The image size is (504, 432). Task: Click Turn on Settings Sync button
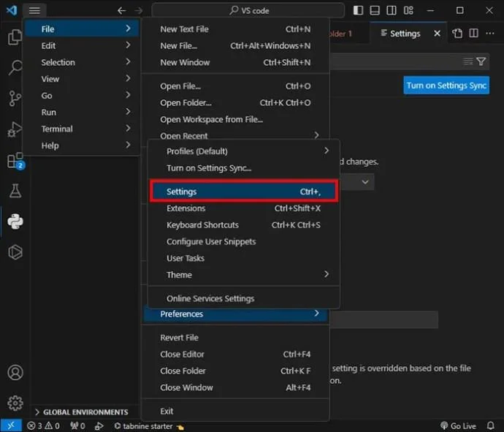pos(446,86)
